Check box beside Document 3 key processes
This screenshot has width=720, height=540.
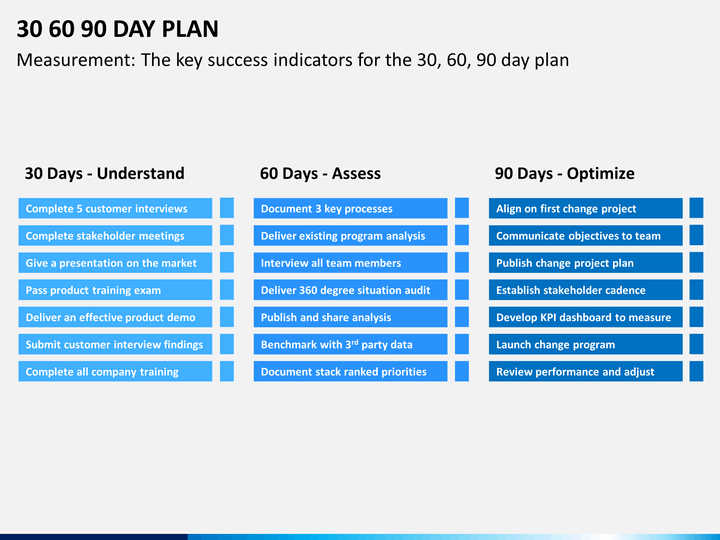pos(462,208)
